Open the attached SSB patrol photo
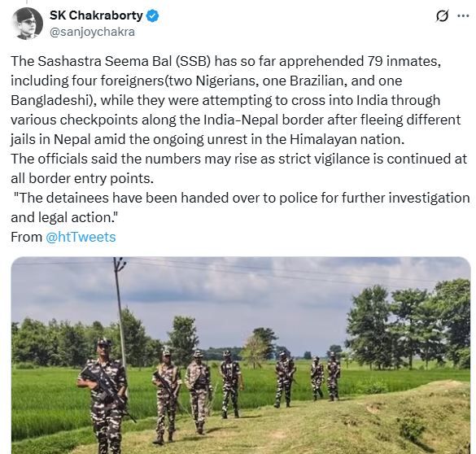 point(241,355)
